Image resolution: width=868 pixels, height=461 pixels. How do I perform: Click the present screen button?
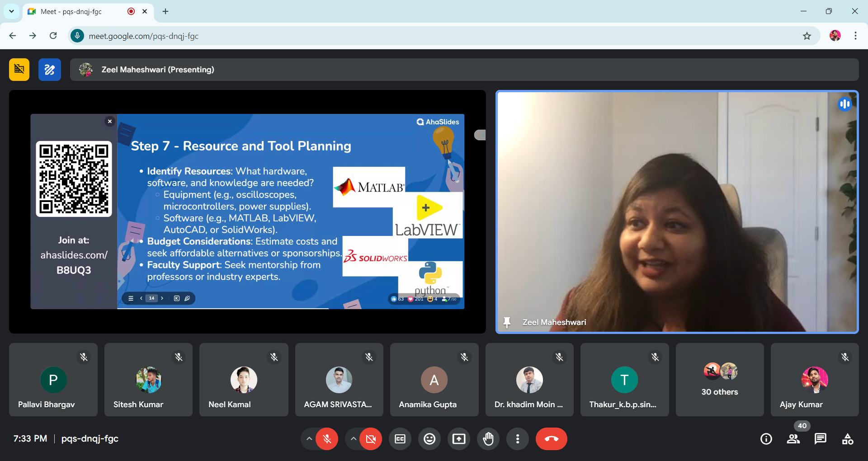pyautogui.click(x=458, y=439)
